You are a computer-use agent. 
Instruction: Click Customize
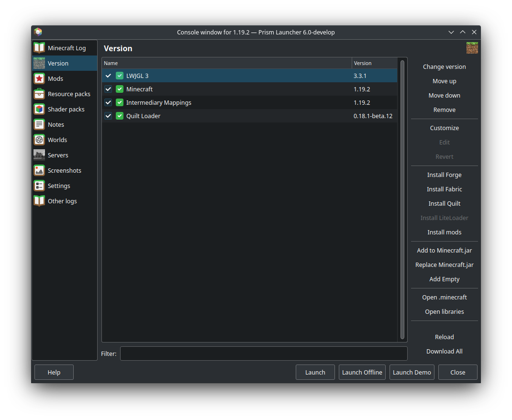pyautogui.click(x=444, y=128)
